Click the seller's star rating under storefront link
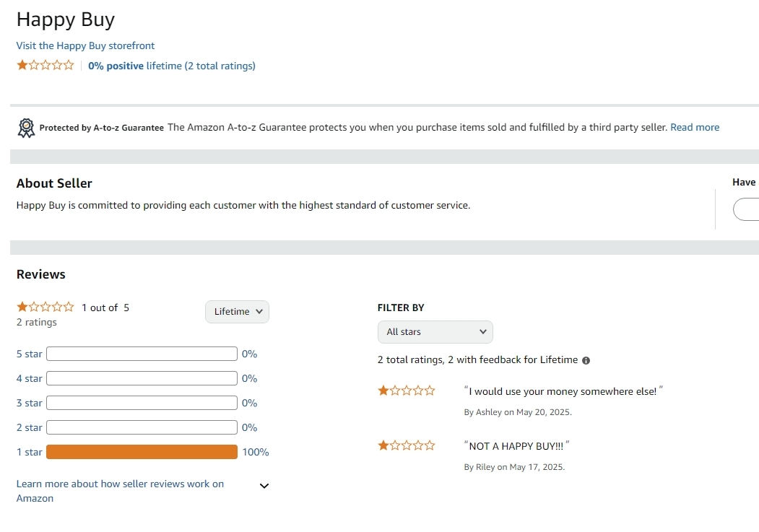 click(45, 66)
